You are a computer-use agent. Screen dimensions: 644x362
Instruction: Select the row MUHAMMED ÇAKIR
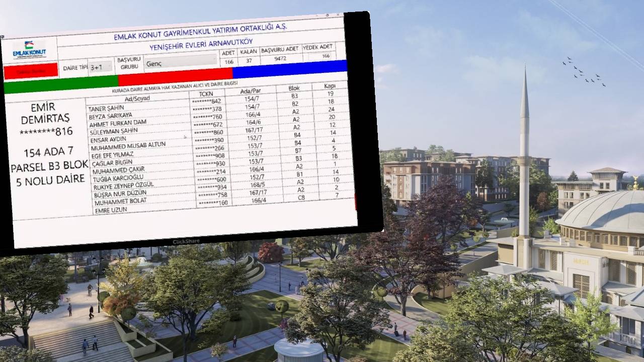(x=221, y=164)
